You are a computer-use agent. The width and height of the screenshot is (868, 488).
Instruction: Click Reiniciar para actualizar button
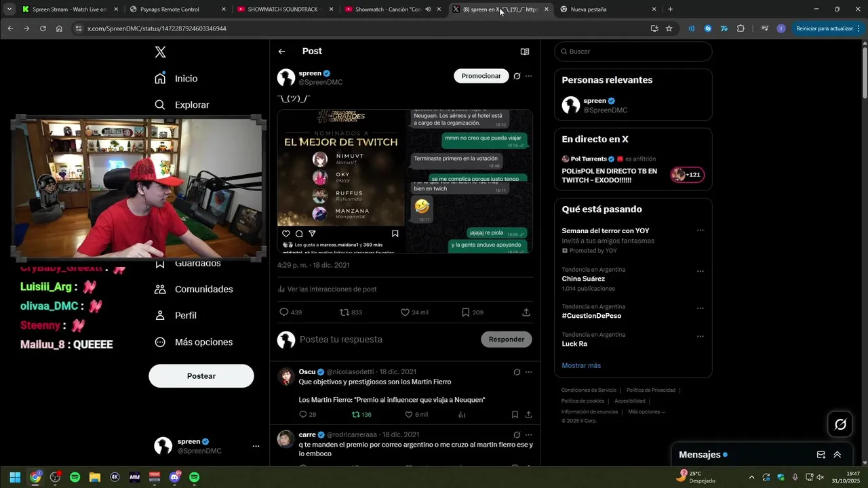[x=828, y=28]
